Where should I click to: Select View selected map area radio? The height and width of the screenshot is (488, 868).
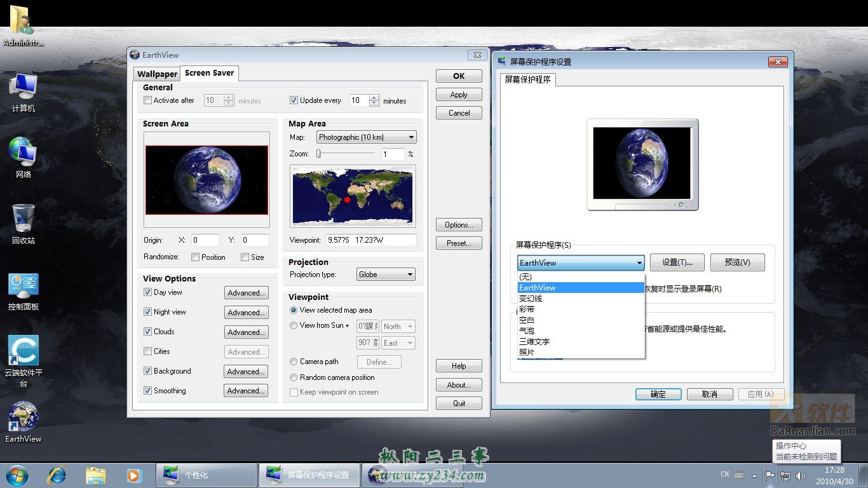[294, 310]
